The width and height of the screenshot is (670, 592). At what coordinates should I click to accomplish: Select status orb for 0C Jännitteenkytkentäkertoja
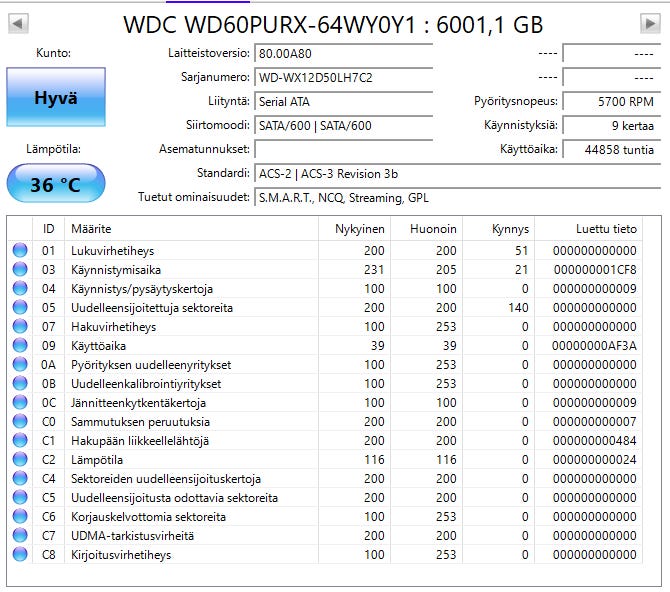click(x=20, y=402)
